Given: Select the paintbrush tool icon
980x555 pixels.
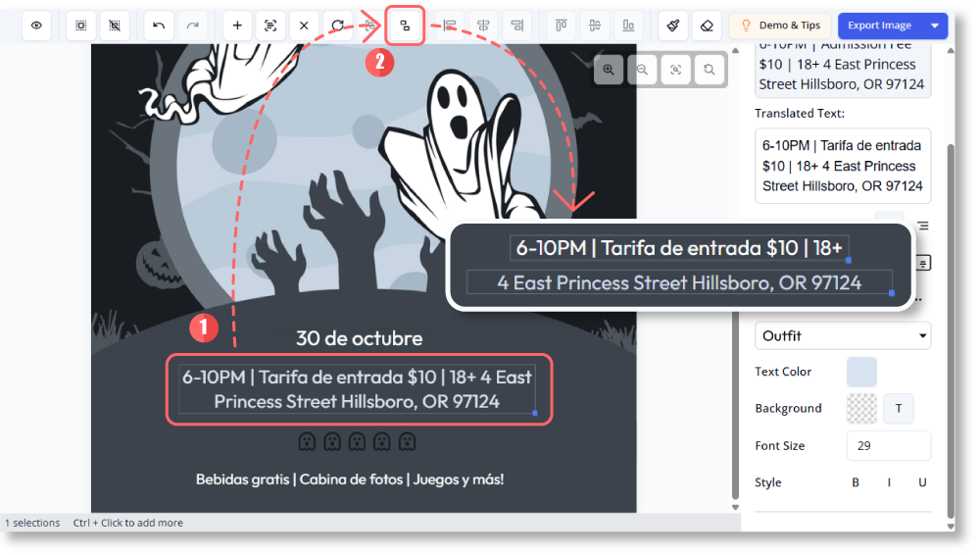Looking at the screenshot, I should tap(673, 25).
